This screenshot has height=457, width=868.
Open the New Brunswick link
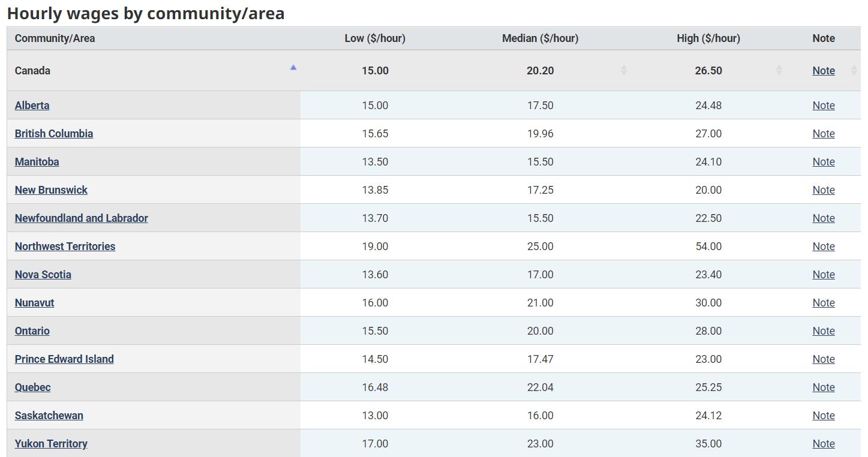pos(51,190)
